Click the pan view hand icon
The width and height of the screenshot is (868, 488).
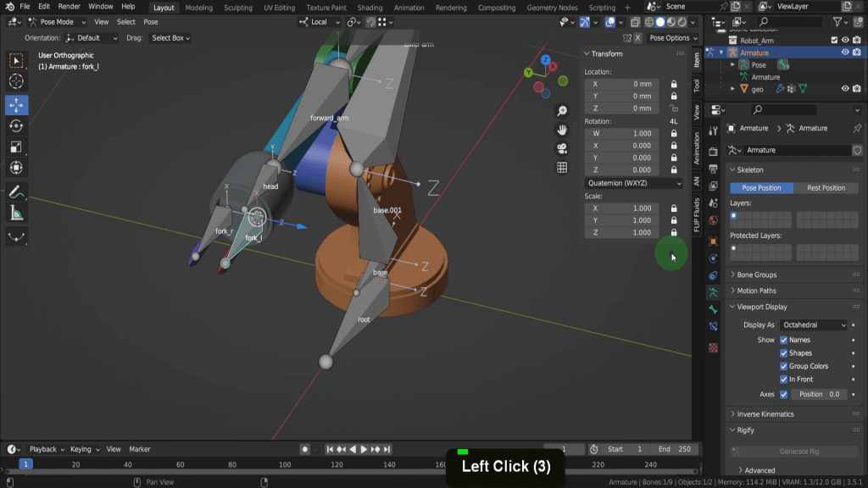click(x=562, y=130)
